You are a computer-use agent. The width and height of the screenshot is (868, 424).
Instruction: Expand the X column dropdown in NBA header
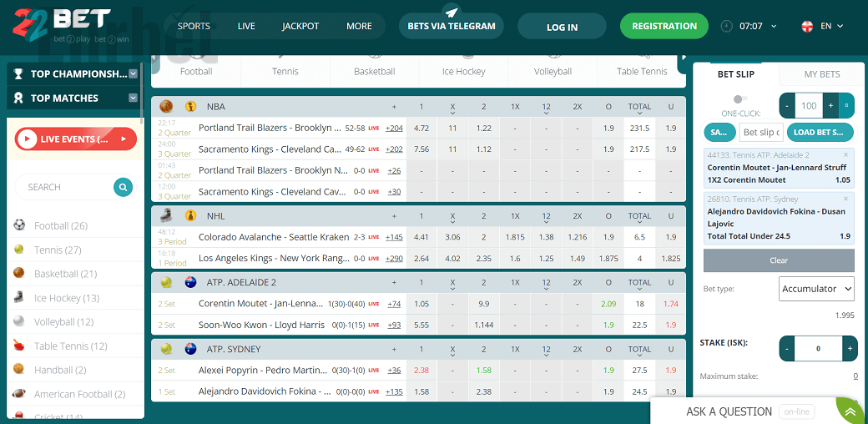pyautogui.click(x=453, y=113)
